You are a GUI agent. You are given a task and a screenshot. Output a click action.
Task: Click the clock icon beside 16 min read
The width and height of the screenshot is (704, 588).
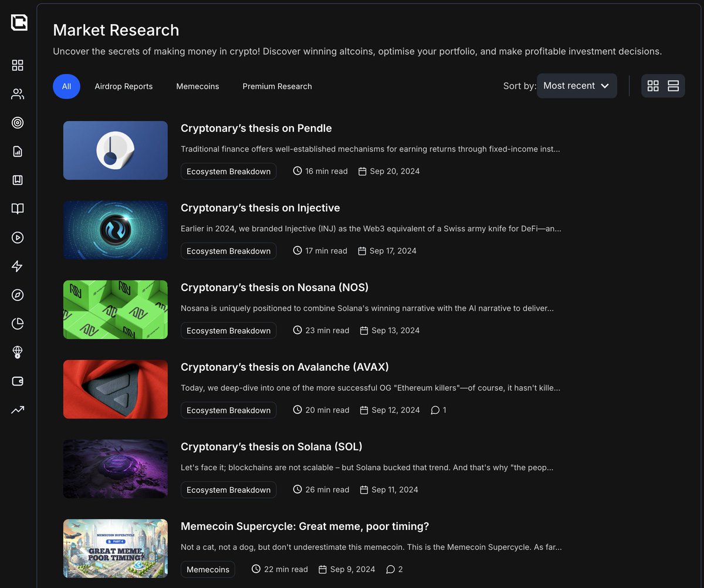(x=297, y=171)
